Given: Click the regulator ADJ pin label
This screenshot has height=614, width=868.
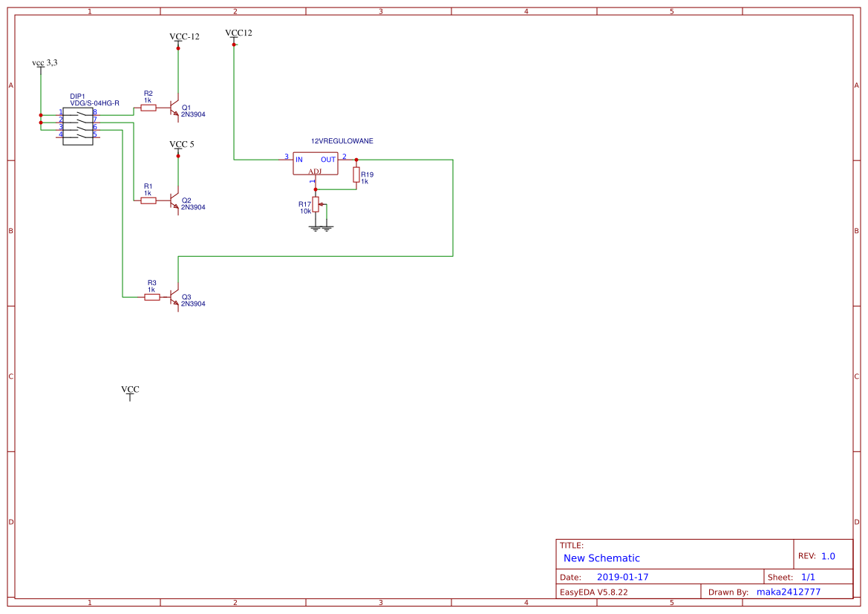Looking at the screenshot, I should [315, 172].
